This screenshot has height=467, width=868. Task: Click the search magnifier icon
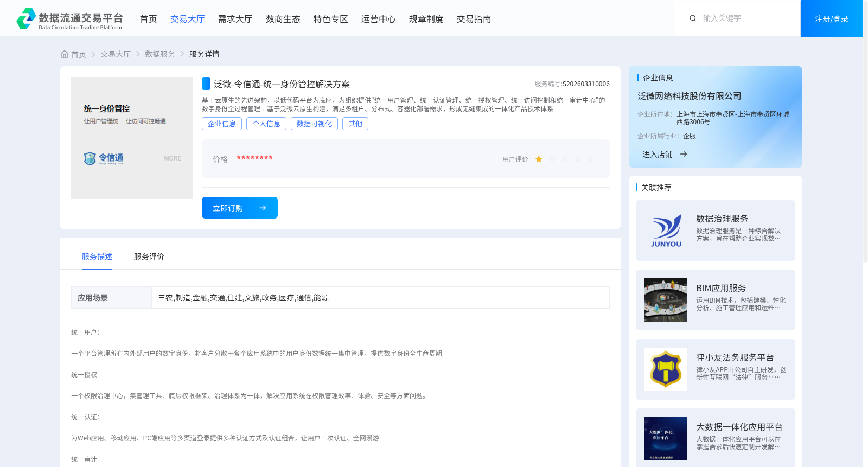click(x=693, y=18)
